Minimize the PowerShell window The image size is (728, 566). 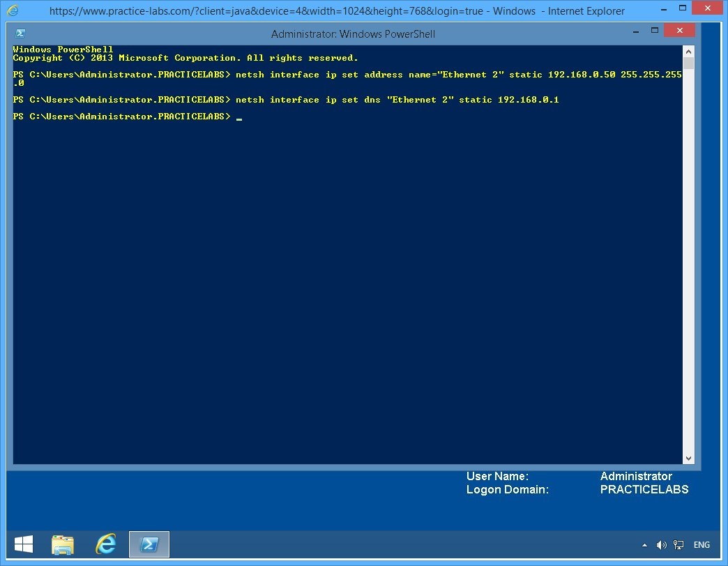tap(635, 31)
